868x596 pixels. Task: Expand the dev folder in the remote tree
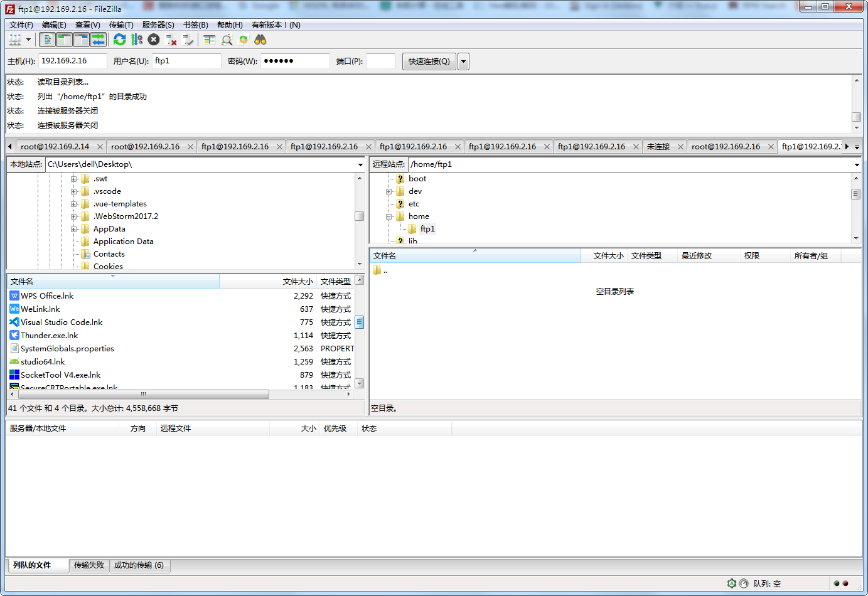(x=389, y=191)
